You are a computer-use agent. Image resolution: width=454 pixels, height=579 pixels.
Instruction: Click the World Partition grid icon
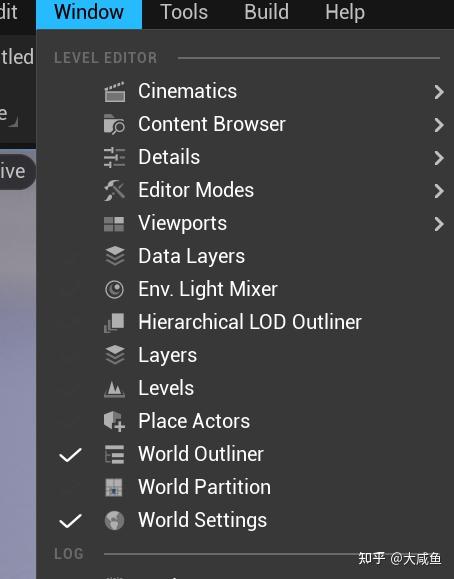click(x=114, y=487)
